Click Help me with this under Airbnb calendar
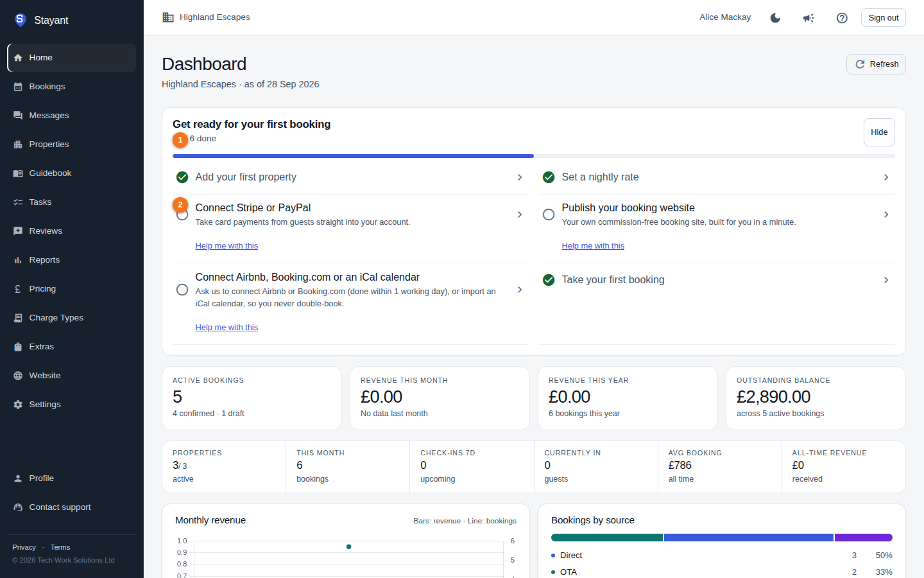This screenshot has width=924, height=578. click(x=227, y=328)
